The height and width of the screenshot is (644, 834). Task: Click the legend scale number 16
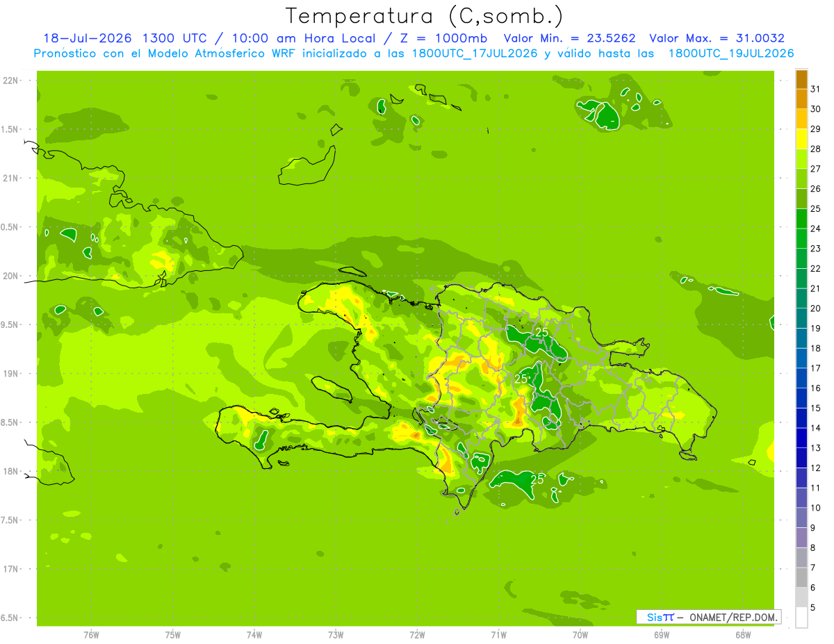(x=816, y=388)
